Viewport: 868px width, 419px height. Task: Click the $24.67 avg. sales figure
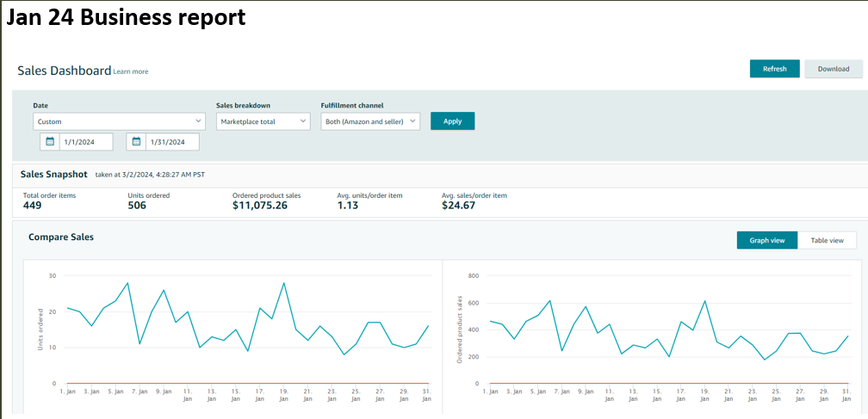(458, 206)
